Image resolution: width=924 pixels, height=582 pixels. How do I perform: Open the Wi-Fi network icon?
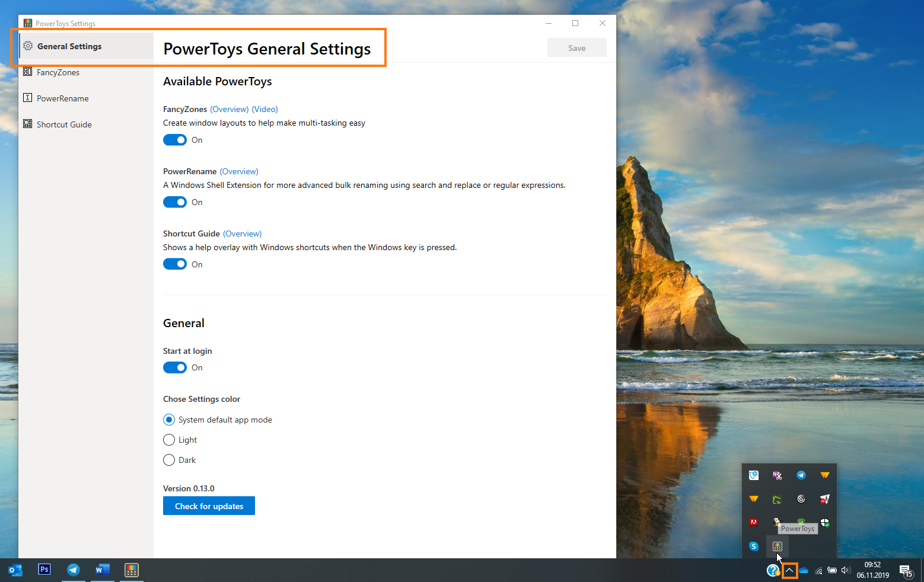point(819,571)
